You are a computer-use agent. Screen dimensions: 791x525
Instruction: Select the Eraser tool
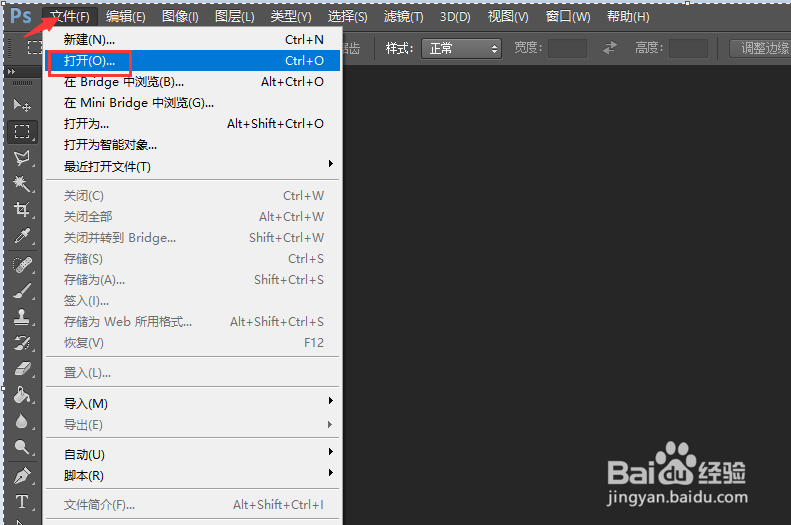(x=22, y=369)
